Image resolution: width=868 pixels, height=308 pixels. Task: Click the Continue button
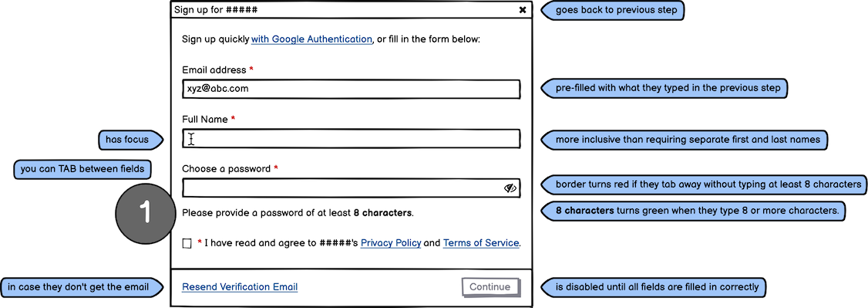(x=490, y=287)
